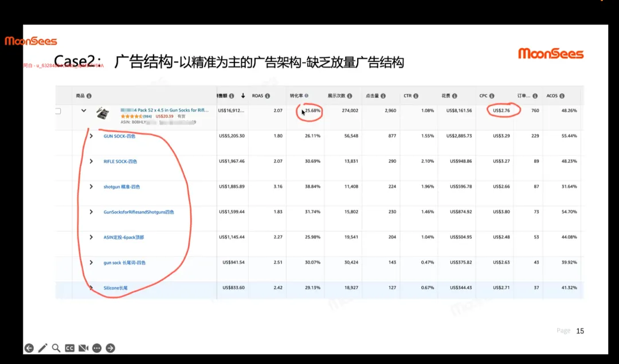Click info icon beside ACOS header
619x364 pixels.
562,96
